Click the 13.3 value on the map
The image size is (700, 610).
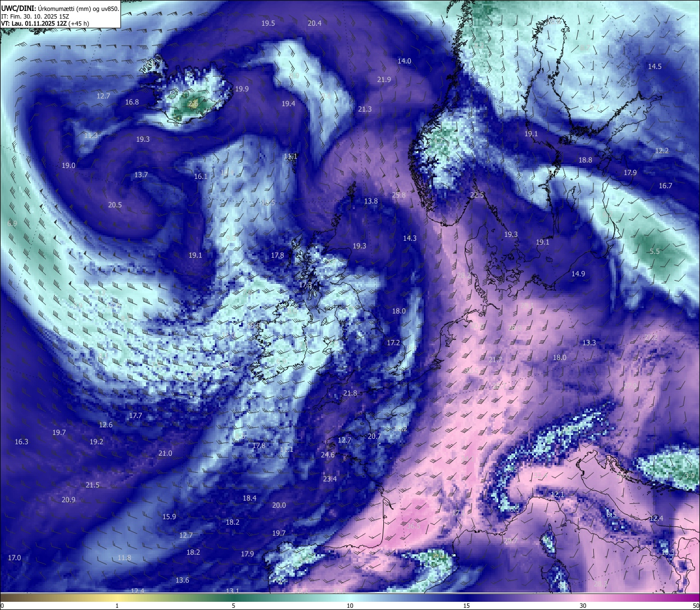[589, 343]
